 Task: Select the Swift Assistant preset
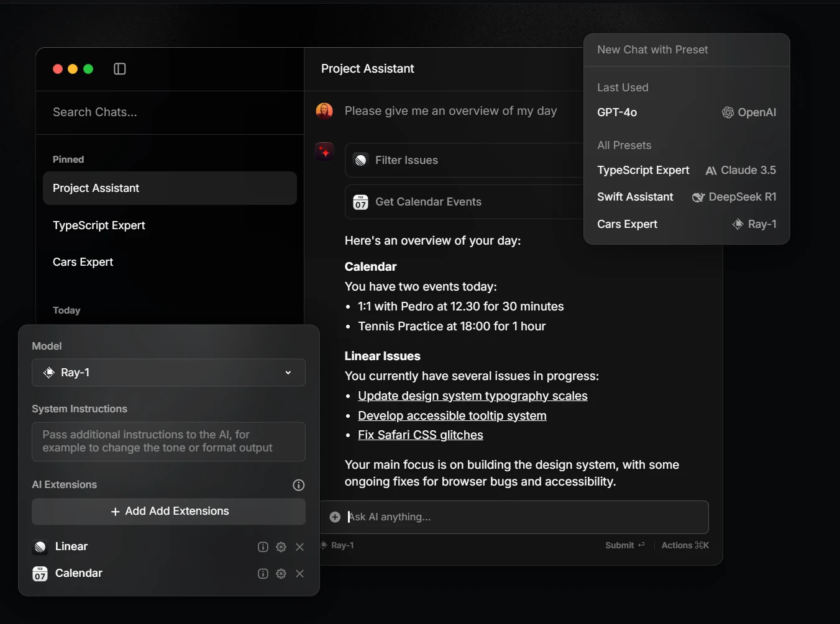(635, 197)
